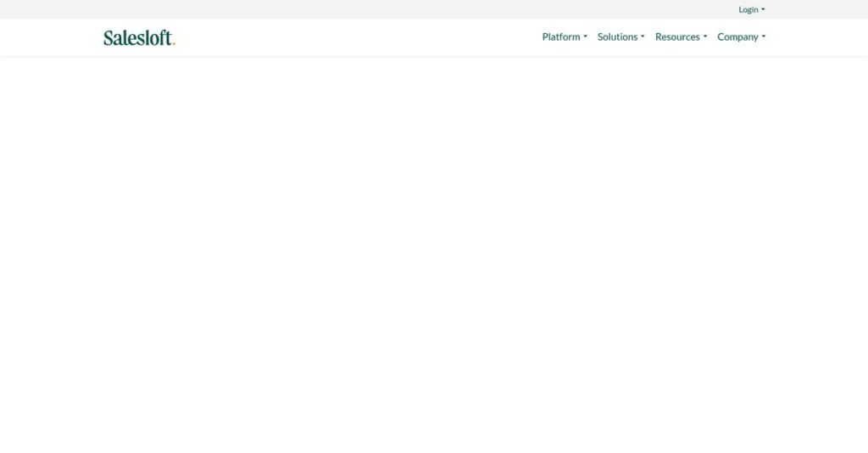868x453 pixels.
Task: Open the Salesloft logo homepage link
Action: (139, 37)
